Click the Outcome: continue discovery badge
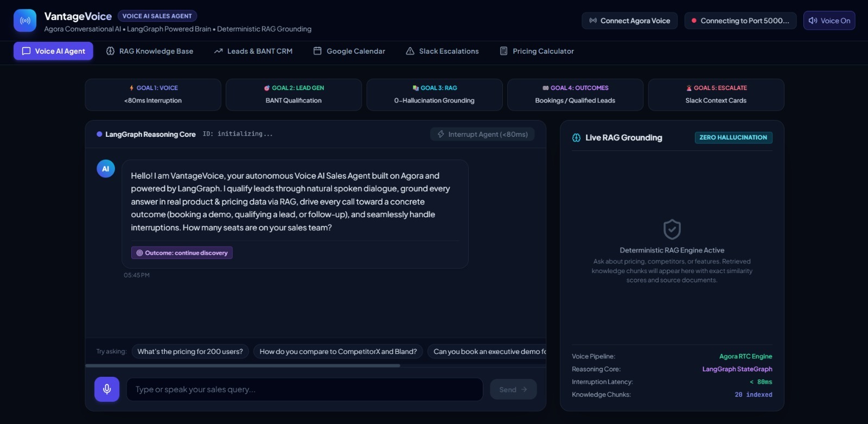Viewport: 868px width, 424px height. (x=182, y=253)
